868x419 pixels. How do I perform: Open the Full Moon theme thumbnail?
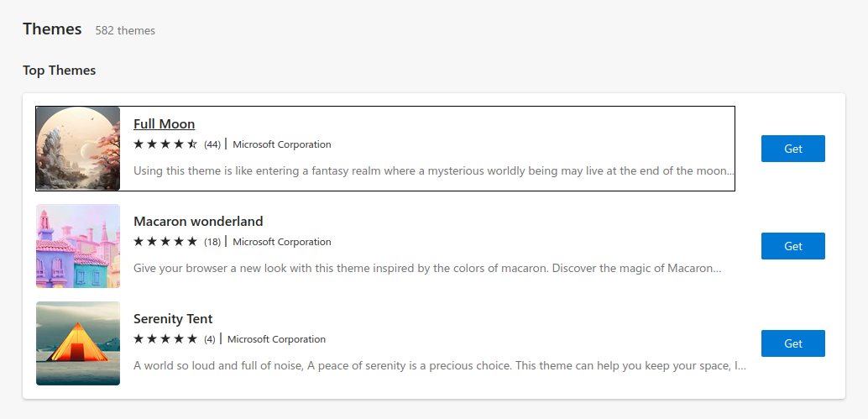tap(78, 149)
